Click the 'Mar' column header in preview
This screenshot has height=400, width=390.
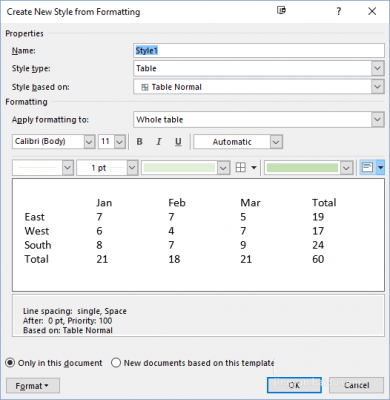click(x=250, y=203)
